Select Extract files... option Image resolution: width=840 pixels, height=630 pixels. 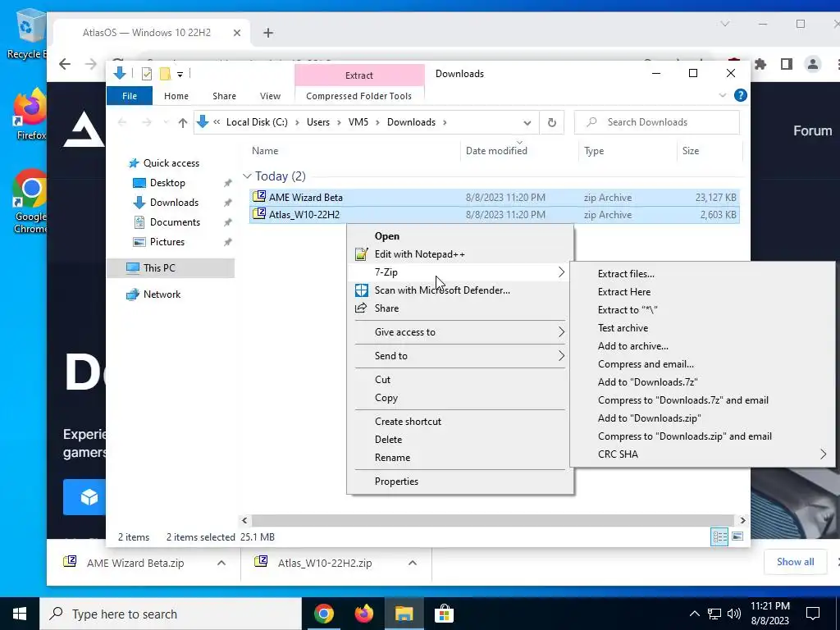tap(626, 274)
